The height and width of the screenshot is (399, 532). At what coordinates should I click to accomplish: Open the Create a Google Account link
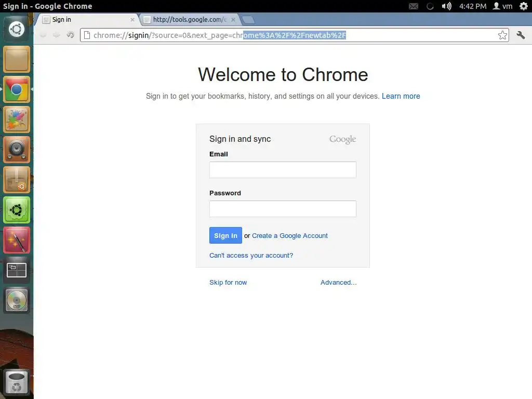click(290, 235)
